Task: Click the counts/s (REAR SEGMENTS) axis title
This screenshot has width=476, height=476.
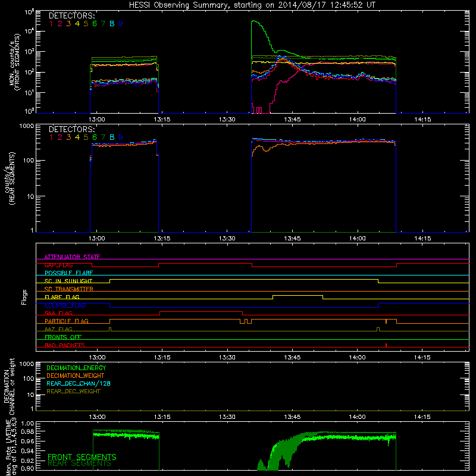Action: tap(10, 178)
